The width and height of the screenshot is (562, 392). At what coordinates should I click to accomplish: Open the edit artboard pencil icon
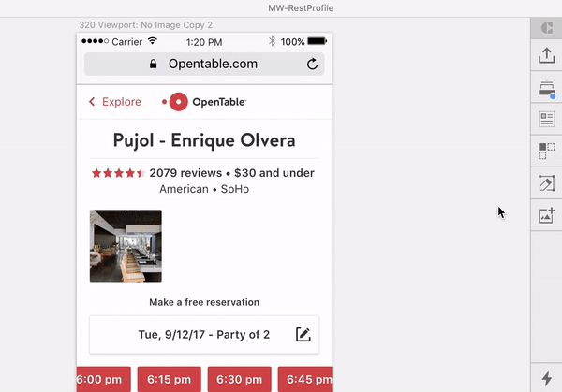(547, 183)
